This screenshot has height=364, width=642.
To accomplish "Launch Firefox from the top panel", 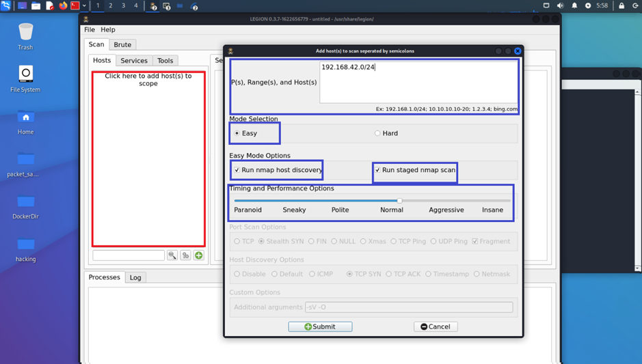I will pos(63,5).
